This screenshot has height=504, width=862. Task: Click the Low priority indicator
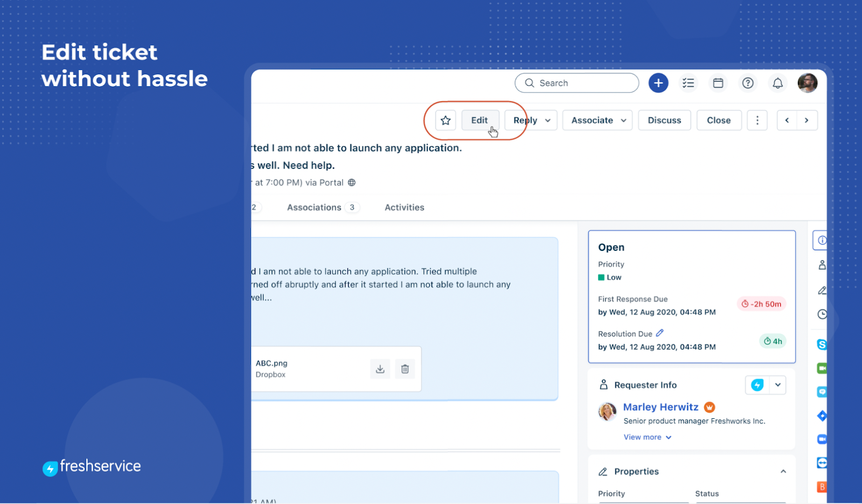609,277
